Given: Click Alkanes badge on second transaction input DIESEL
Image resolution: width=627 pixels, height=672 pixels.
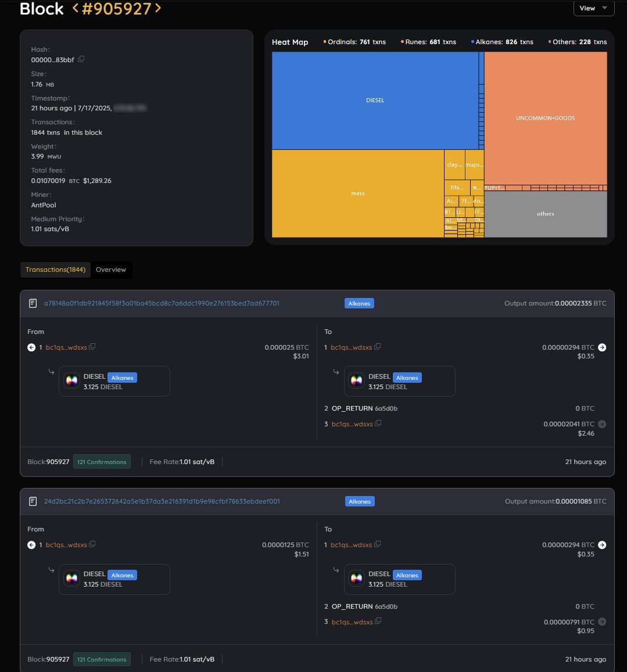Looking at the screenshot, I should [x=122, y=575].
